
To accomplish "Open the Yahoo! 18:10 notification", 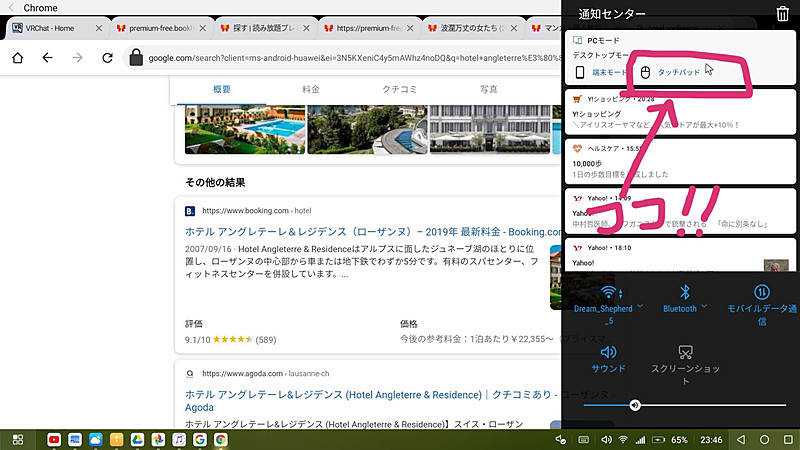I will (680, 257).
